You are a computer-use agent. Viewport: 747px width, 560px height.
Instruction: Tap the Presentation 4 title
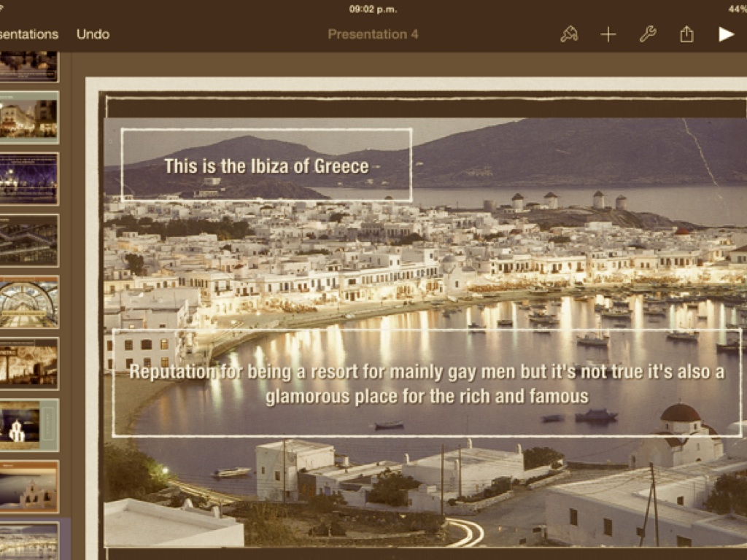point(373,34)
